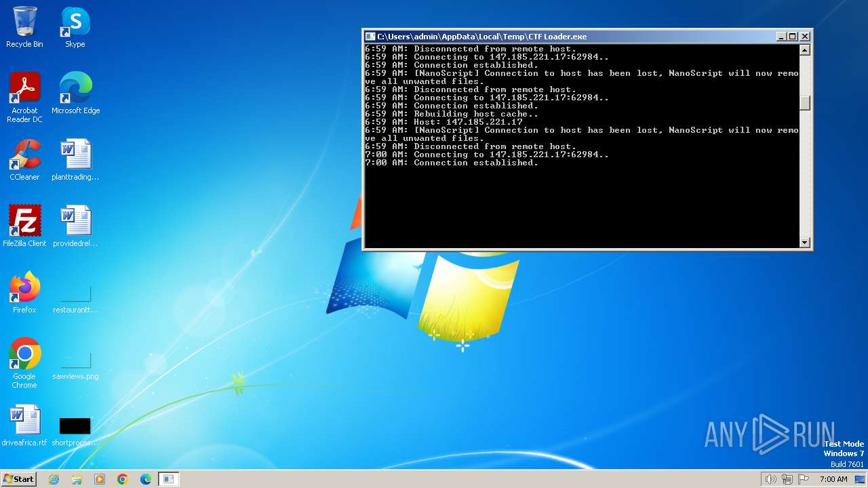
Task: Open Internet Explorer from the taskbar
Action: 54,479
